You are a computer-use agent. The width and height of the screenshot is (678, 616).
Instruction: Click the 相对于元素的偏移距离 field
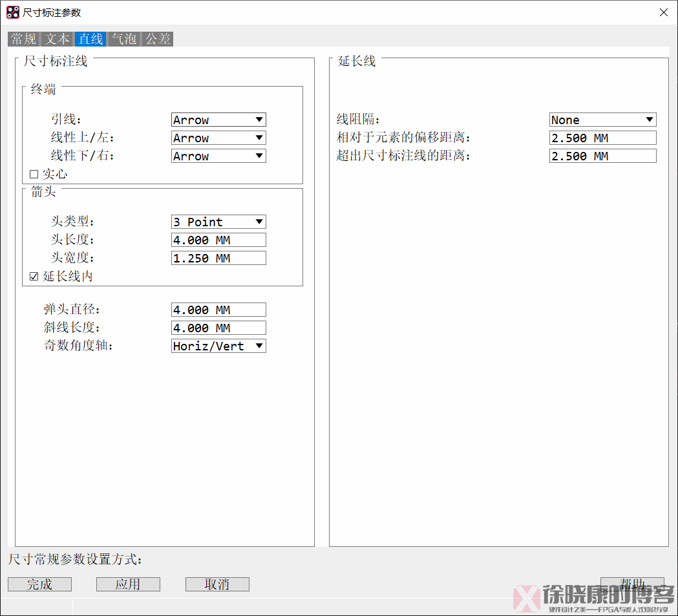pos(602,138)
